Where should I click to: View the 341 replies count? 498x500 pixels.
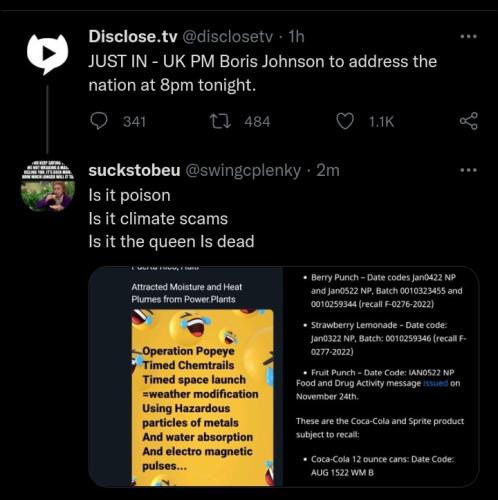point(134,121)
